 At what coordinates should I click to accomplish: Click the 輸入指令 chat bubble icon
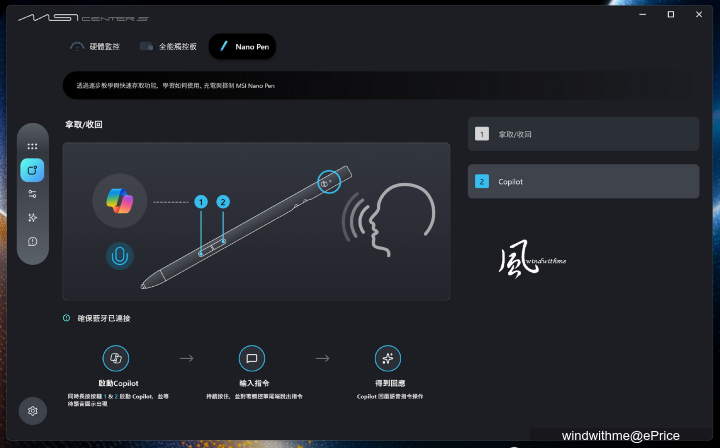click(252, 358)
